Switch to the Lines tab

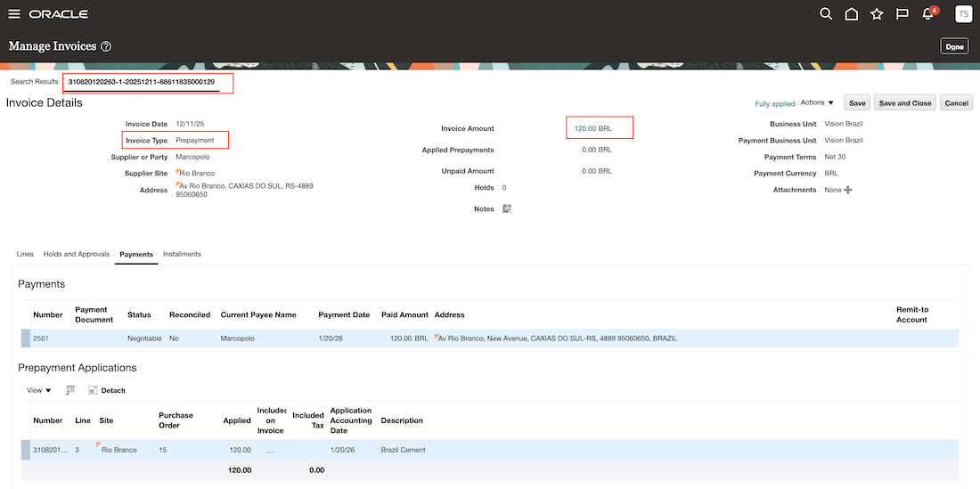pos(25,254)
